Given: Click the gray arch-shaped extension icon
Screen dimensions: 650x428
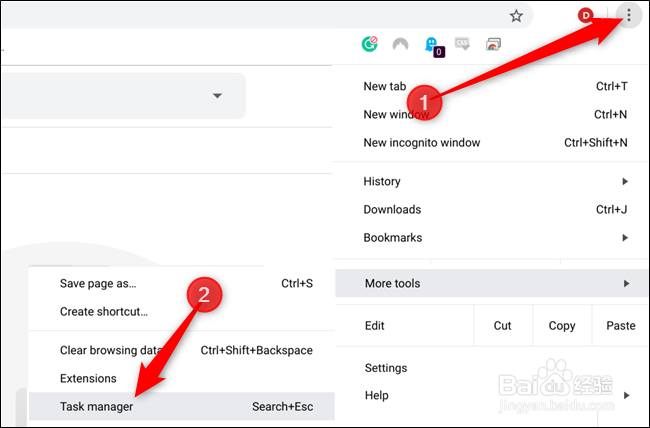Looking at the screenshot, I should pyautogui.click(x=400, y=44).
